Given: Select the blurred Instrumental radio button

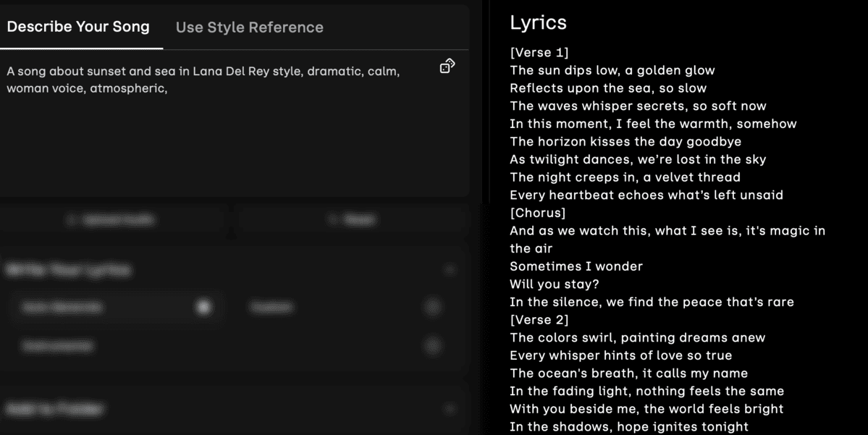Looking at the screenshot, I should (433, 345).
